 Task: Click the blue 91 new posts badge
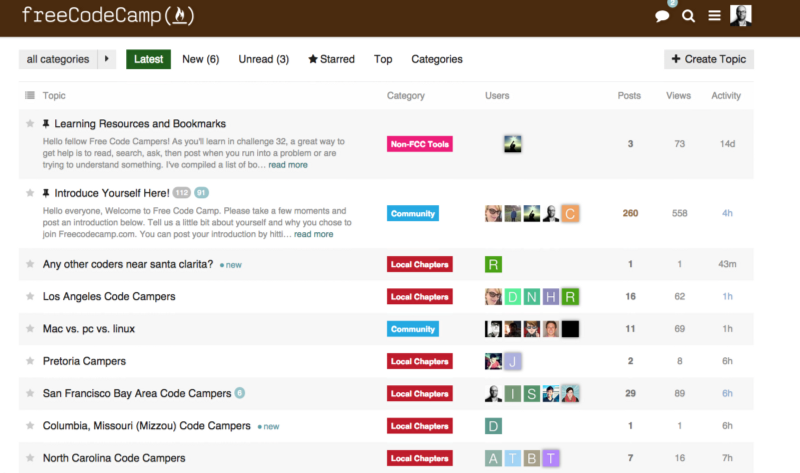[x=202, y=193]
